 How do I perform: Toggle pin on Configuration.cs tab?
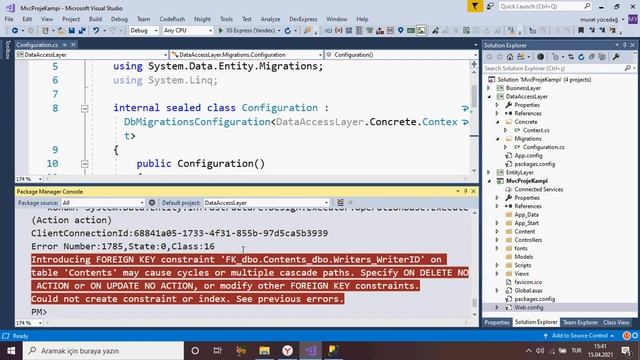click(x=64, y=44)
